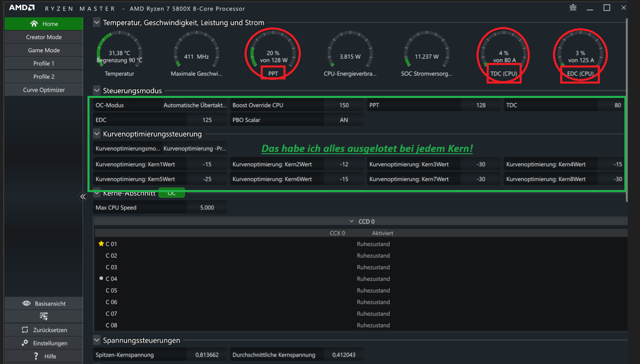Collapse the Kurvenoptimierungssteuerung section
The height and width of the screenshot is (364, 640).
pyautogui.click(x=97, y=134)
